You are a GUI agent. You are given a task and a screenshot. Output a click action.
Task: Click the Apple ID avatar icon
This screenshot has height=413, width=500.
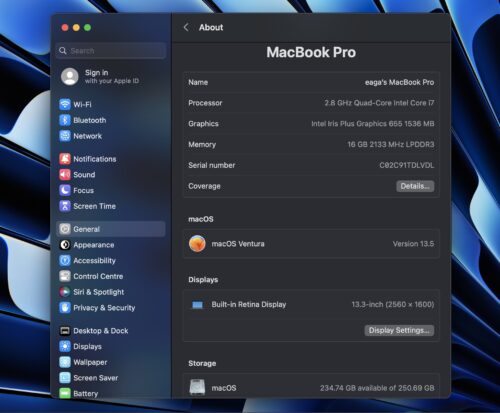(x=70, y=77)
